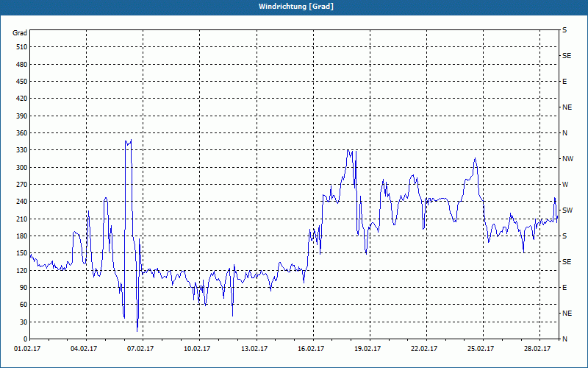The image size is (588, 368).
Task: Click the S compass label level with 180
Action: click(x=564, y=236)
